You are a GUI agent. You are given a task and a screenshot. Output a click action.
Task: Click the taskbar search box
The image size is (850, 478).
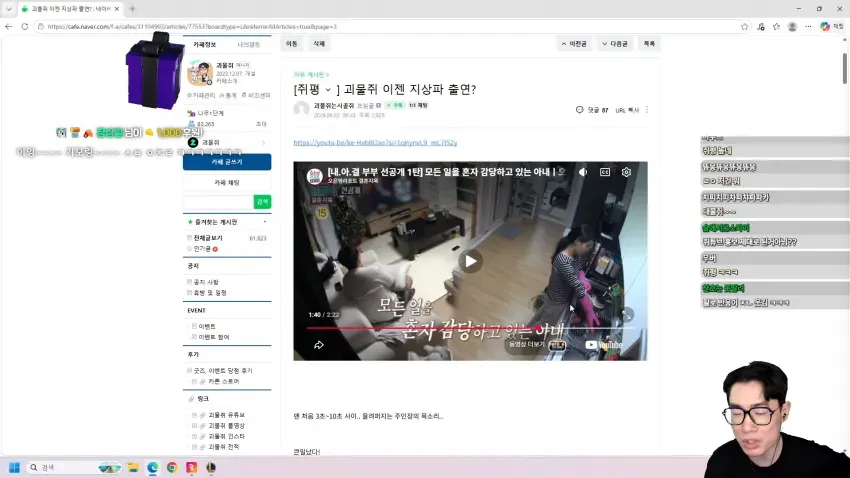75,467
